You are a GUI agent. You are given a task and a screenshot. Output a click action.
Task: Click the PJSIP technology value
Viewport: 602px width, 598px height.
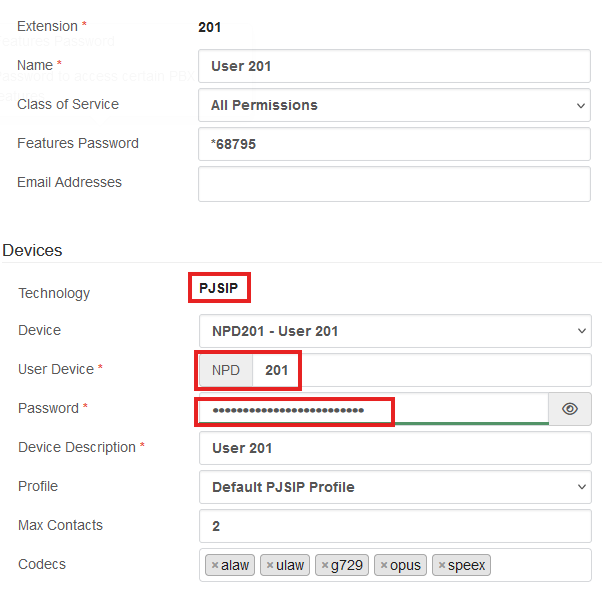pyautogui.click(x=218, y=288)
